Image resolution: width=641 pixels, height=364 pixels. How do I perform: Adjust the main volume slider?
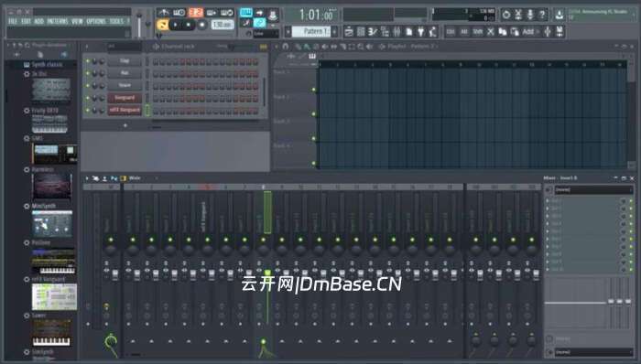click(139, 25)
